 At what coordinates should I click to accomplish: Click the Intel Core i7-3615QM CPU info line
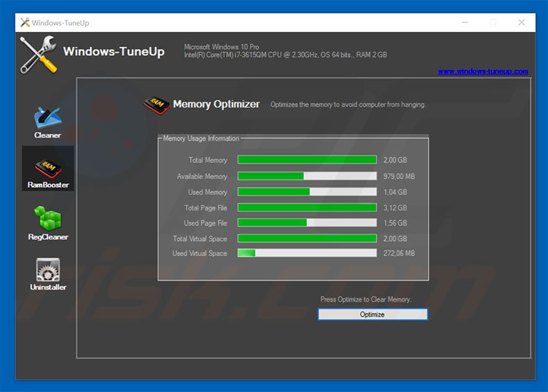[x=286, y=55]
